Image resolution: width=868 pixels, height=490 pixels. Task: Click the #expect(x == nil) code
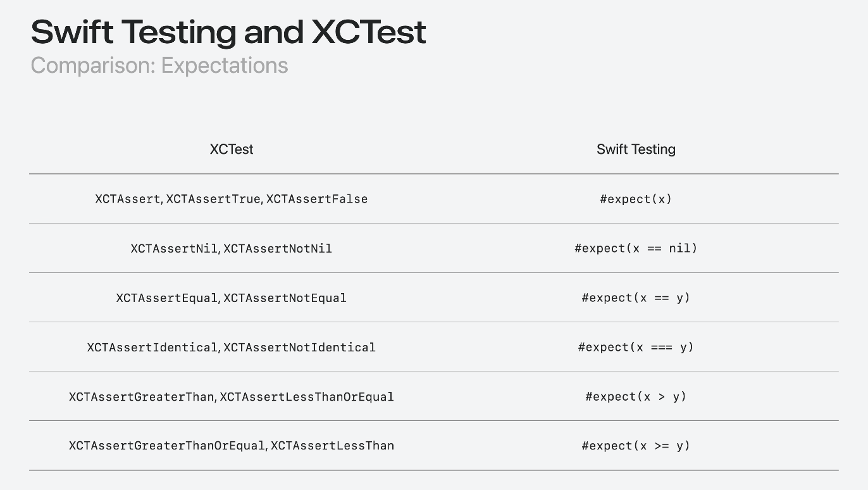click(x=636, y=248)
